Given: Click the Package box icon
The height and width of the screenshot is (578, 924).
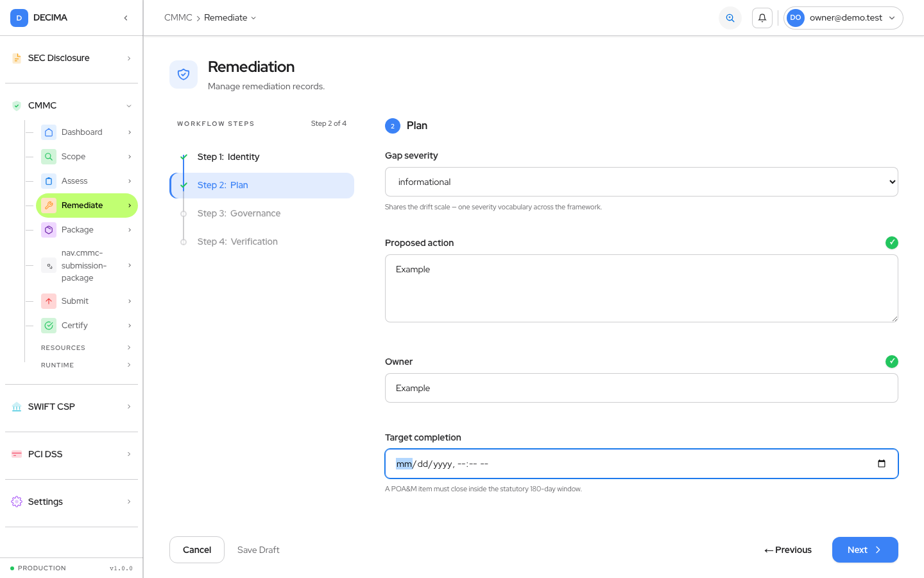Looking at the screenshot, I should click(49, 230).
